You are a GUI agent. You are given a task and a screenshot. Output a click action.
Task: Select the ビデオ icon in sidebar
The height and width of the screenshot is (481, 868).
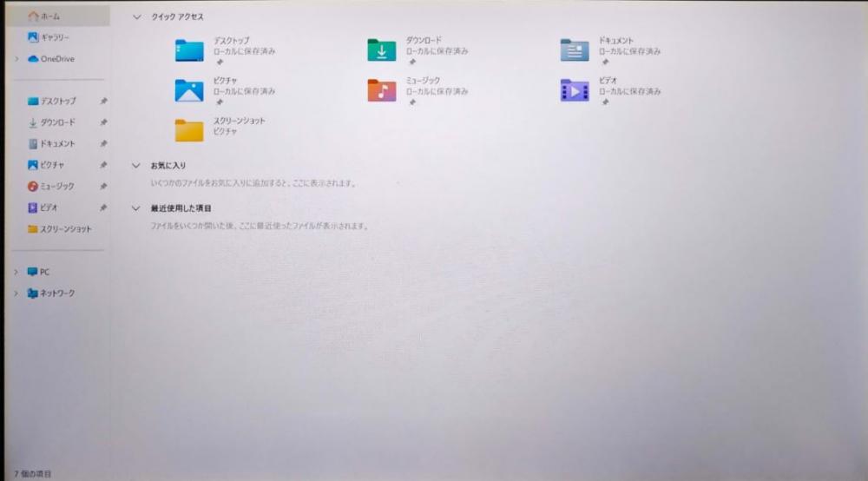tap(33, 208)
